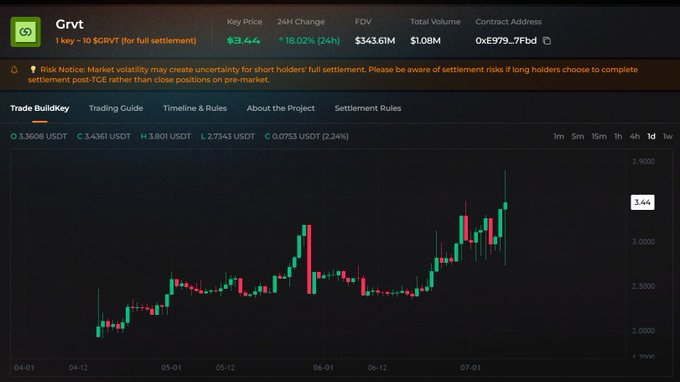The width and height of the screenshot is (680, 382).
Task: Set chart interval to 1m
Action: click(x=559, y=136)
